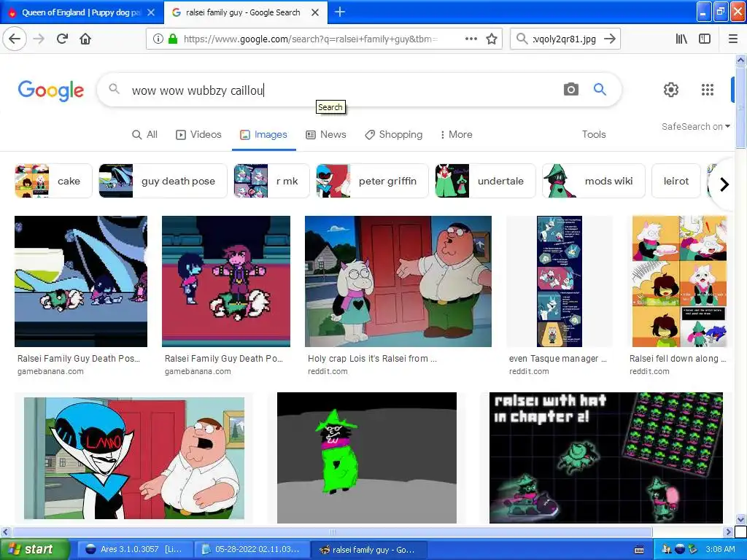The width and height of the screenshot is (747, 560).
Task: Reload the current page
Action: pyautogui.click(x=63, y=39)
